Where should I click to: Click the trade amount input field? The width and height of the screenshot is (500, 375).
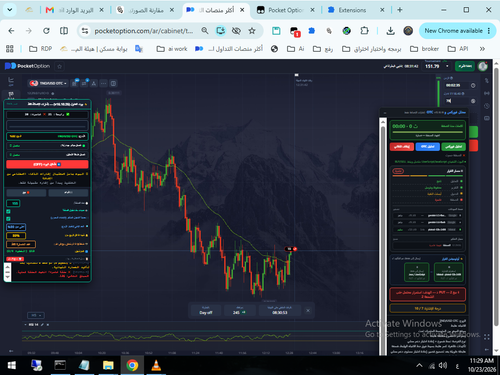[x=456, y=101]
